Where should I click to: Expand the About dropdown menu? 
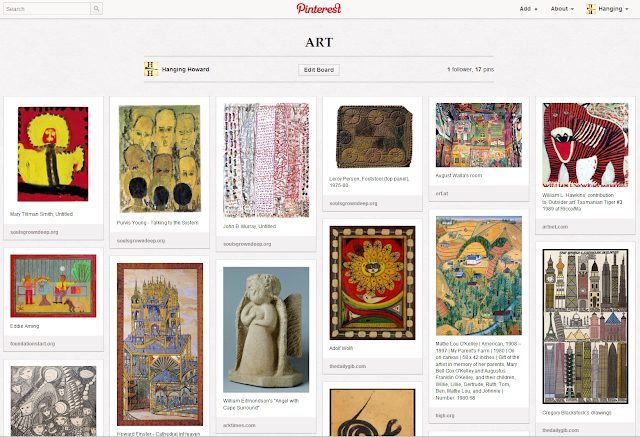pos(562,9)
